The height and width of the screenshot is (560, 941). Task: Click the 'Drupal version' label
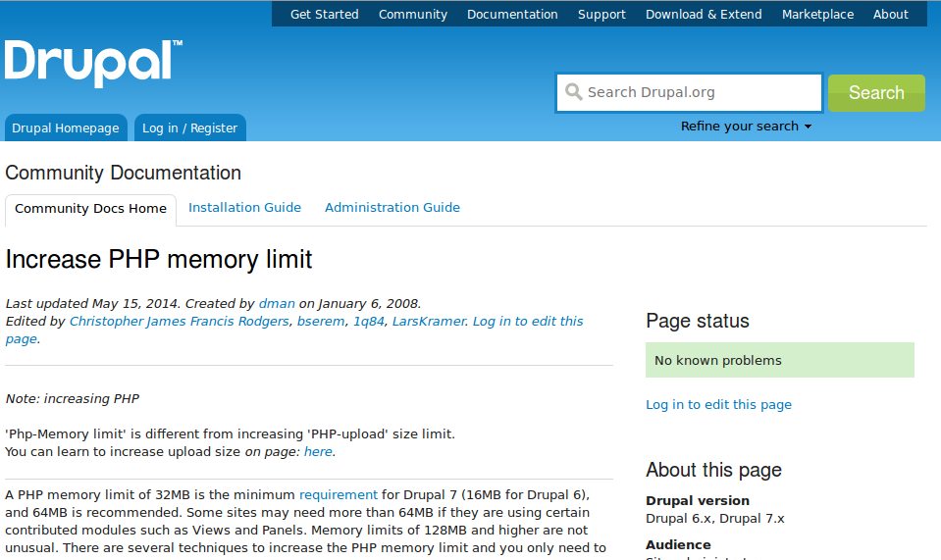(698, 500)
